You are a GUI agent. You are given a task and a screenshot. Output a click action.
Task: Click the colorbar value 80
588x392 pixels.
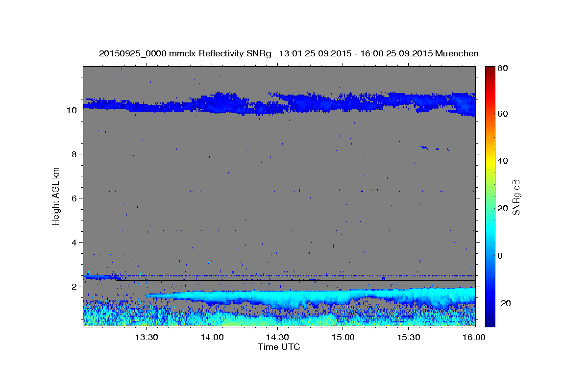[503, 69]
